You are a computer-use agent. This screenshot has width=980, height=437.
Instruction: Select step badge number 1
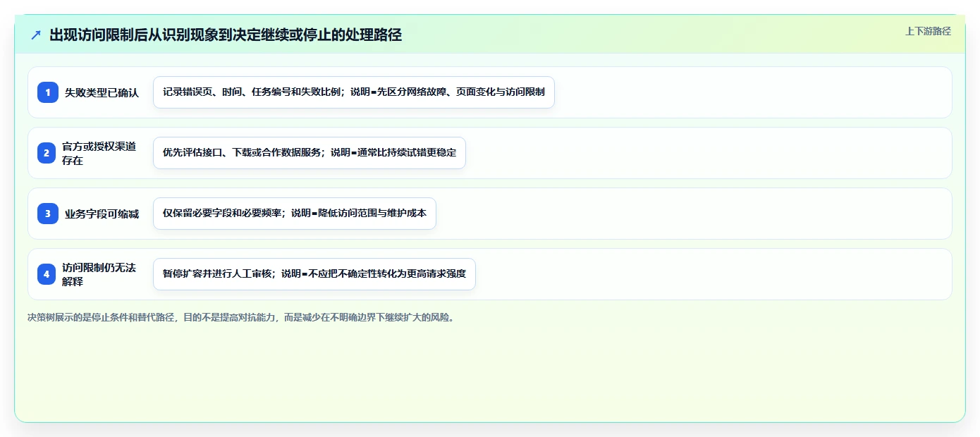coord(48,92)
